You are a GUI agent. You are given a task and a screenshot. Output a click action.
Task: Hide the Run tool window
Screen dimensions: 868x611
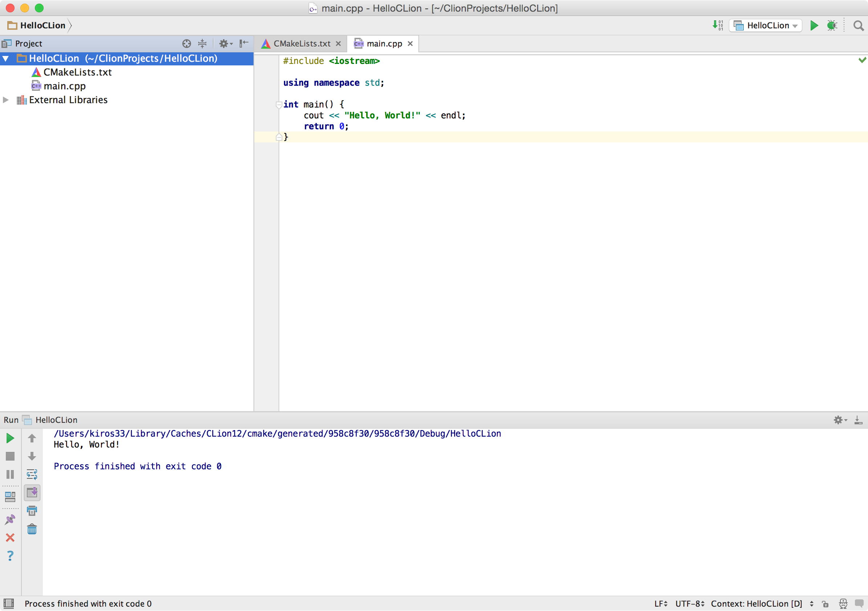[x=858, y=420]
